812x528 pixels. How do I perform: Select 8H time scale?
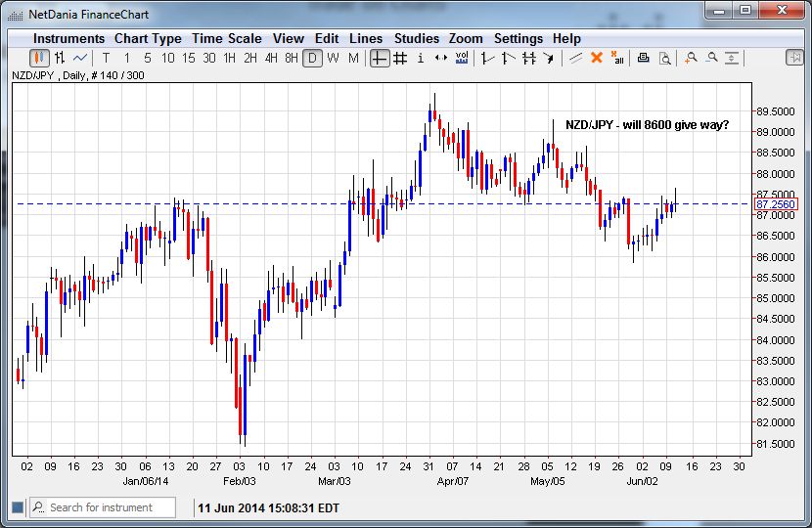tap(292, 58)
